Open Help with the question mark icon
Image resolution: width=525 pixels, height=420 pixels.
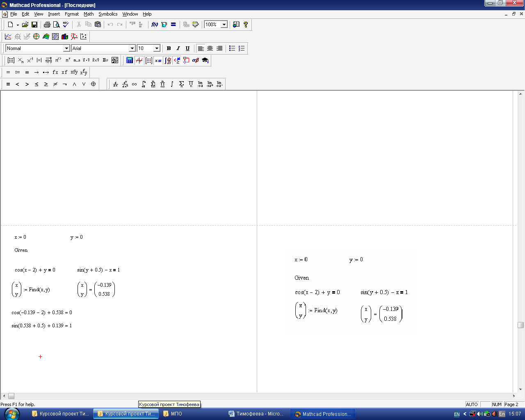pos(246,25)
